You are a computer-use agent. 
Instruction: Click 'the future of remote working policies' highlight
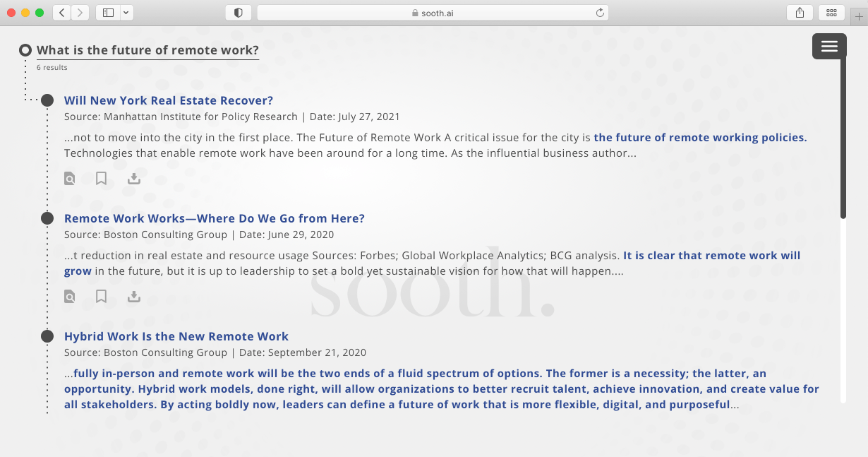700,138
